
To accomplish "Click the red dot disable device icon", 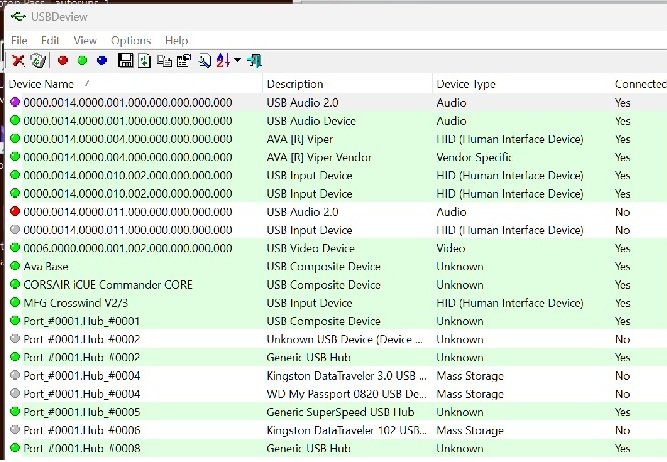I will click(x=63, y=61).
